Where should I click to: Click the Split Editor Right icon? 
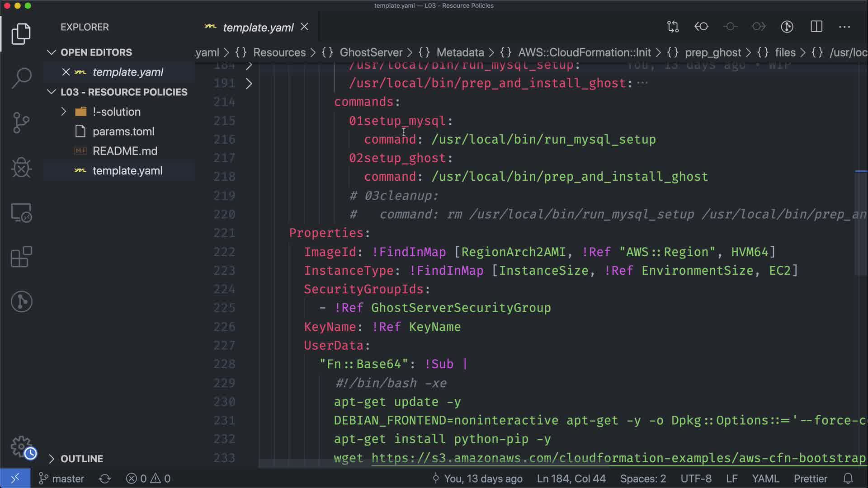click(816, 27)
